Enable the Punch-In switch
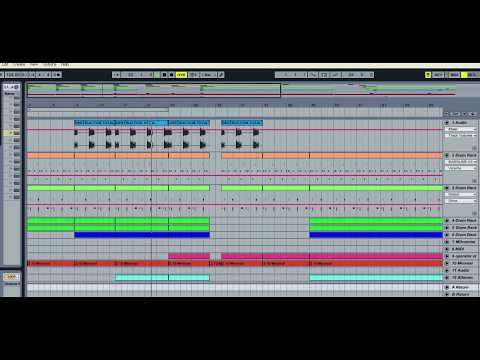This screenshot has width=480, height=360. click(313, 75)
